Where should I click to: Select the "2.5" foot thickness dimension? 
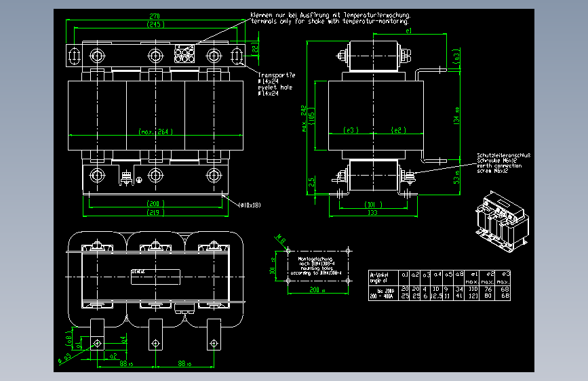click(311, 182)
